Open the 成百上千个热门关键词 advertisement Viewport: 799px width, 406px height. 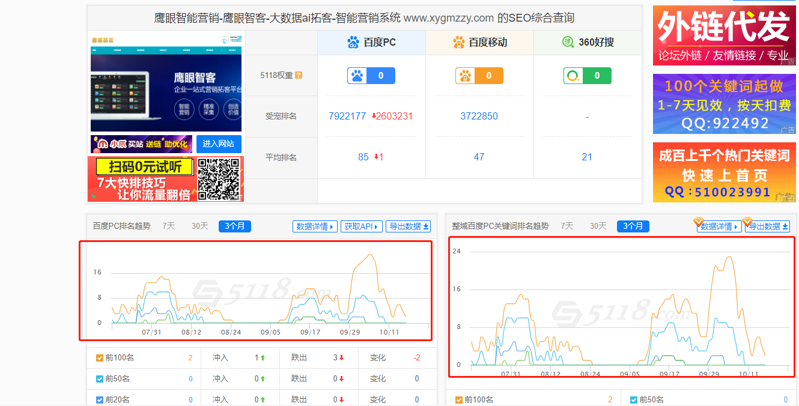pos(724,172)
